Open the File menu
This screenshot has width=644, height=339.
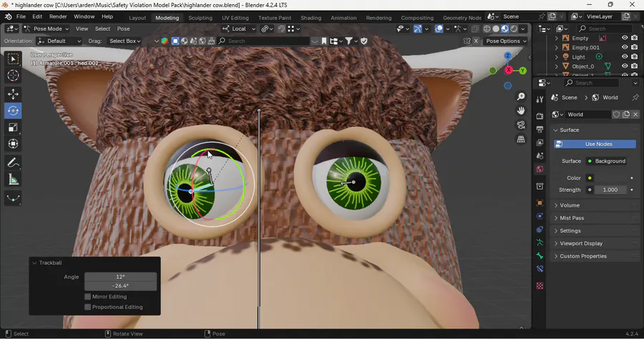(x=21, y=17)
